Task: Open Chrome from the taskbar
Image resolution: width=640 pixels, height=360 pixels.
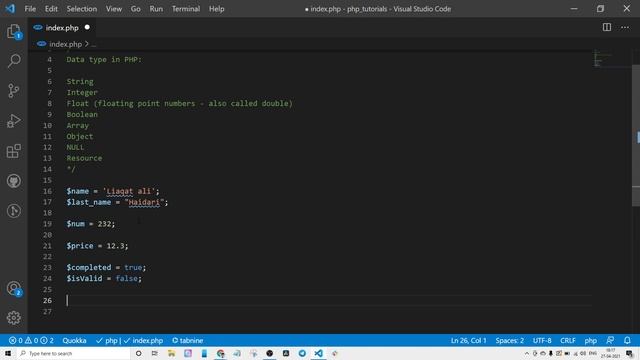Action: 220,353
